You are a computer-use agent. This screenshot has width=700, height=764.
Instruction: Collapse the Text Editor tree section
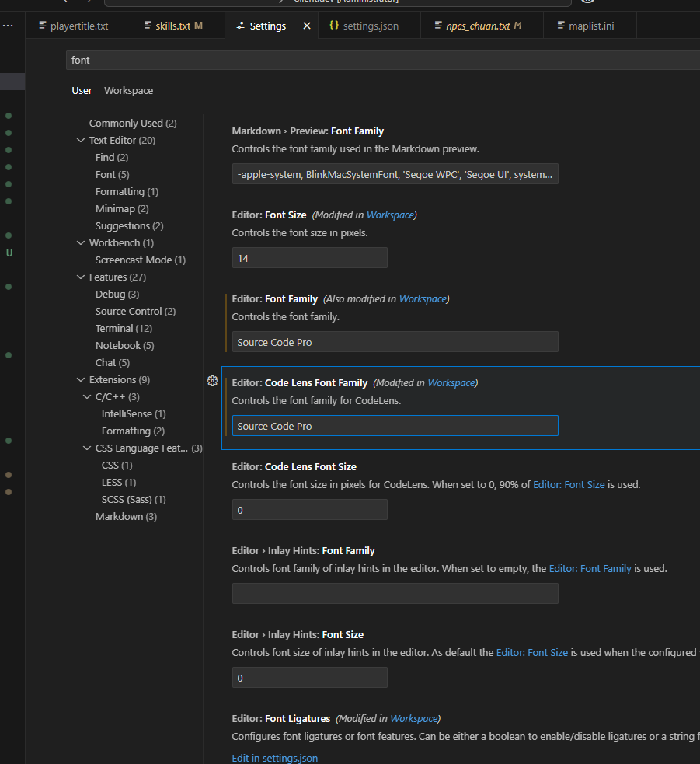81,141
